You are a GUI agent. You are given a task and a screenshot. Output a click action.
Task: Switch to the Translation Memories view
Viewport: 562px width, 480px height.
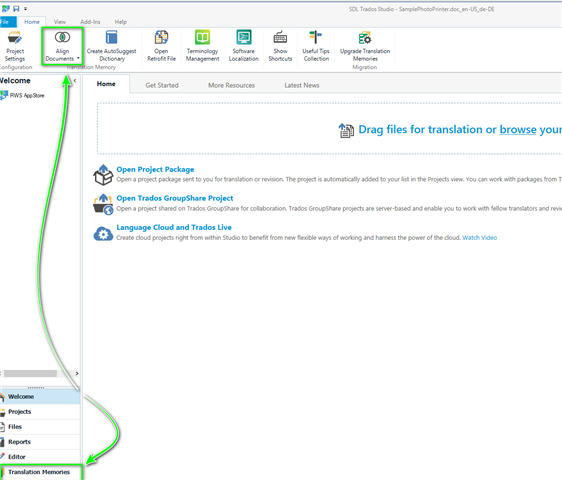(x=41, y=472)
